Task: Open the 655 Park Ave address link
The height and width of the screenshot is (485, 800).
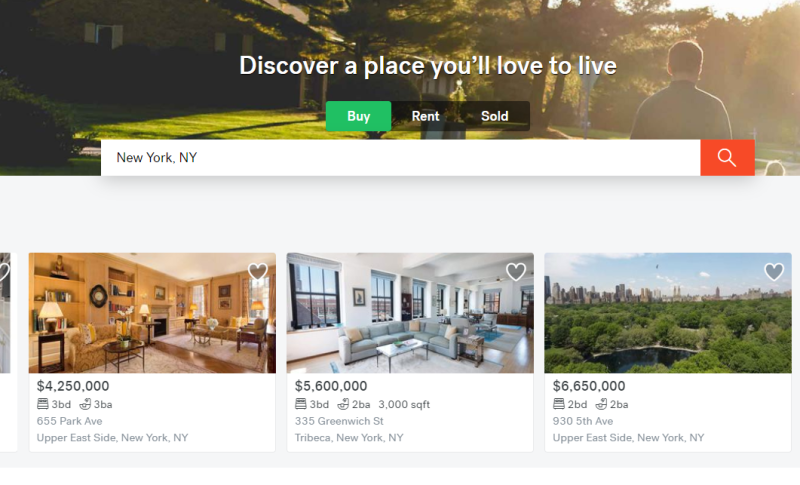Action: click(x=69, y=421)
